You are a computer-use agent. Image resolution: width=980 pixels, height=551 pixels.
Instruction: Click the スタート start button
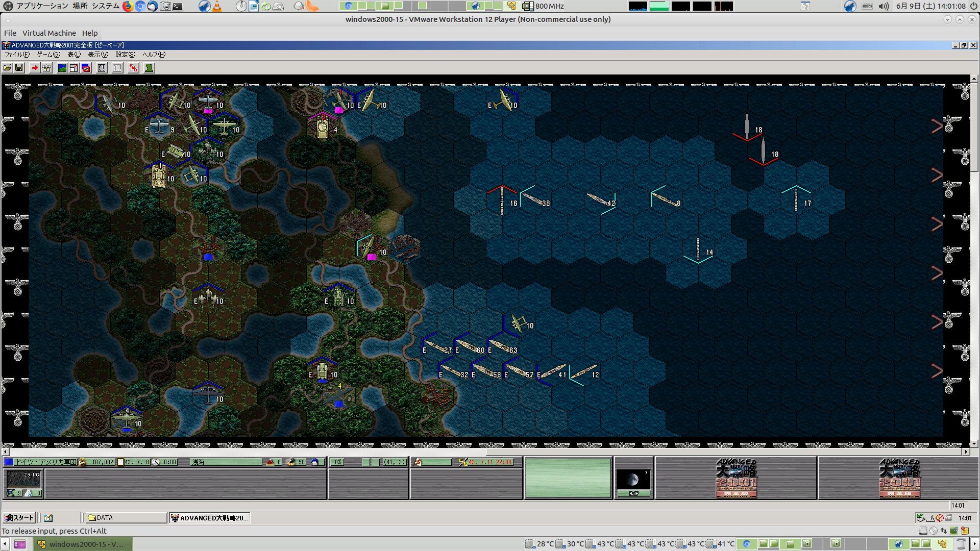pyautogui.click(x=19, y=518)
